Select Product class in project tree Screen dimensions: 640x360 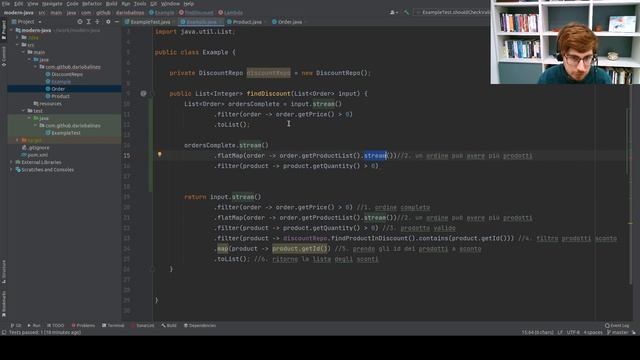[58, 96]
